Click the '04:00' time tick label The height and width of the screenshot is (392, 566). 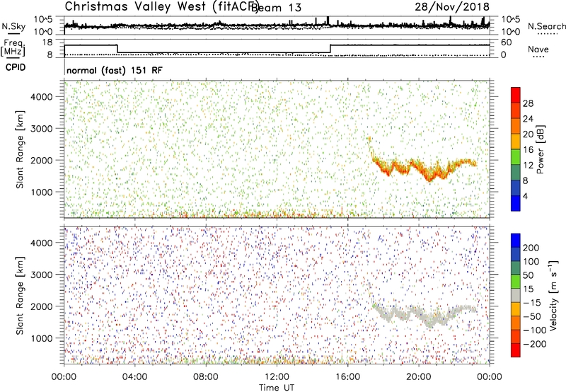pyautogui.click(x=134, y=377)
